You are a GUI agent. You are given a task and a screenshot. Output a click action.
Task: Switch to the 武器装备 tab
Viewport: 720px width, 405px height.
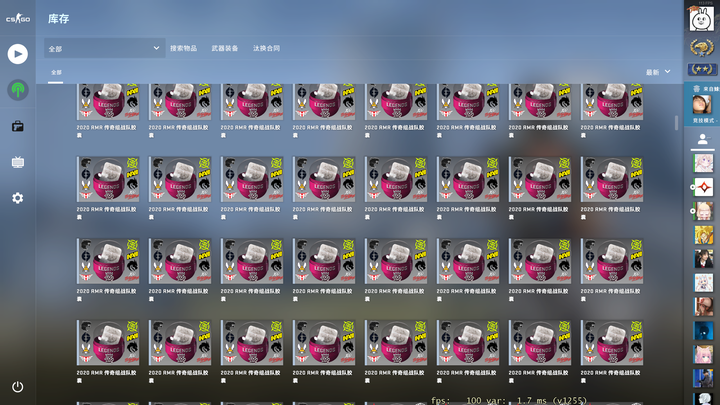225,48
